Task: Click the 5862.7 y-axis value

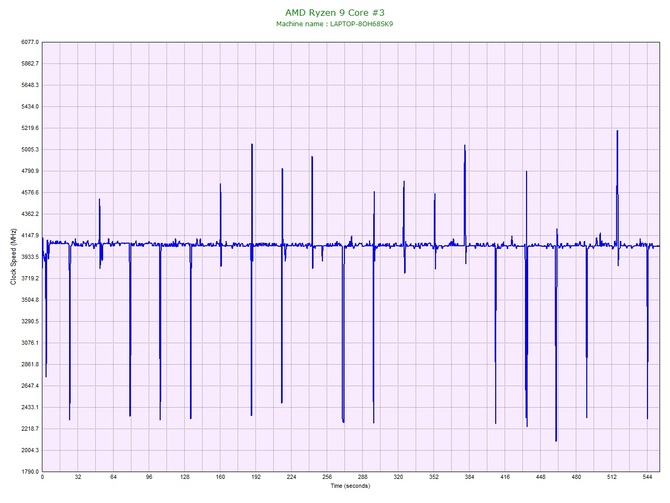Action: [30, 63]
